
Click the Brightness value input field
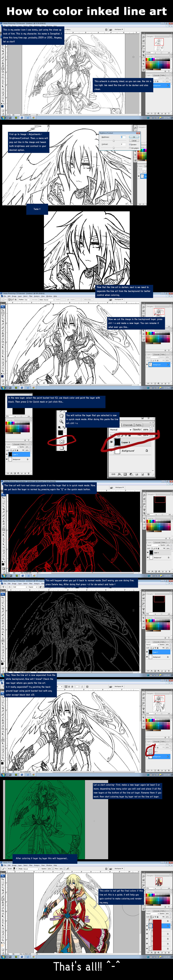[x=123, y=137]
